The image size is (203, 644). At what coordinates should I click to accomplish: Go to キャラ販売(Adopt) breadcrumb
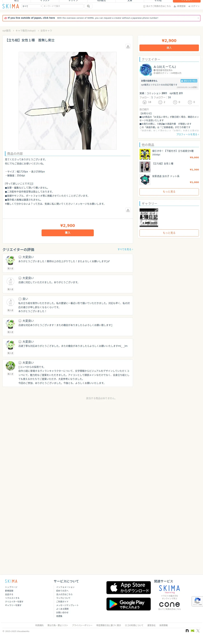(x=25, y=30)
